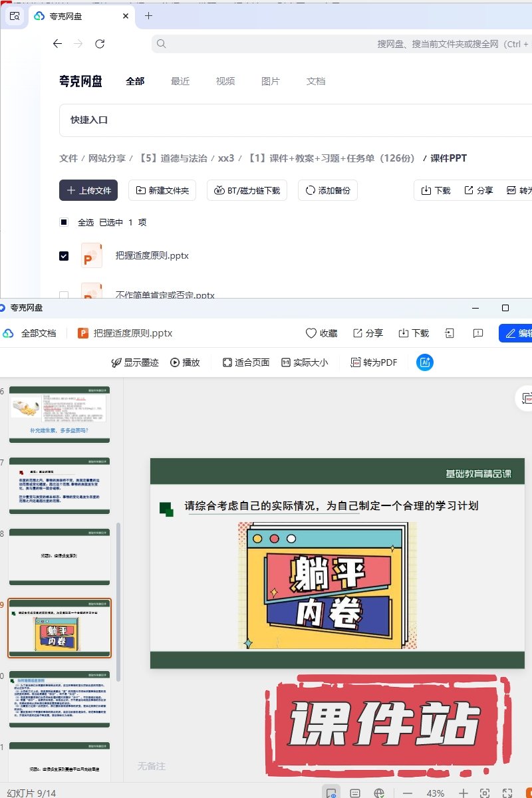Screen dimensions: 532x798
Task: Go back using the browser back arrow
Action: (x=57, y=44)
